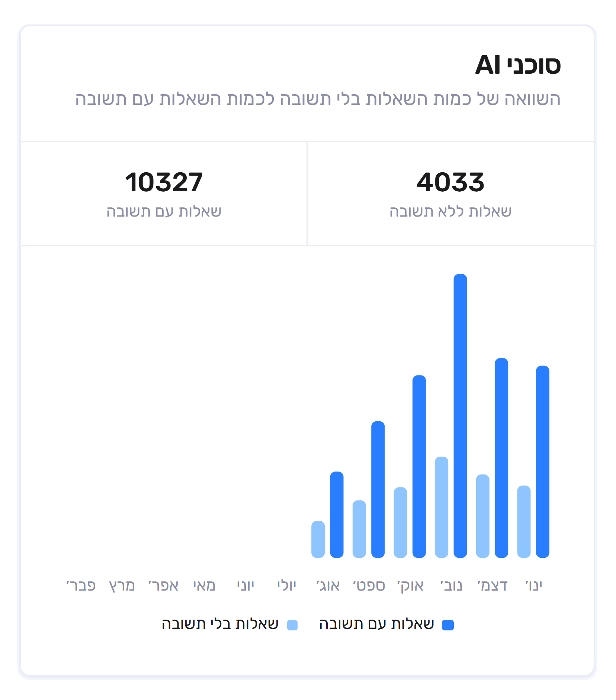Toggle the 'שאלות עם תשובה' legend label
Image resolution: width=616 pixels, height=700 pixels.
[376, 624]
